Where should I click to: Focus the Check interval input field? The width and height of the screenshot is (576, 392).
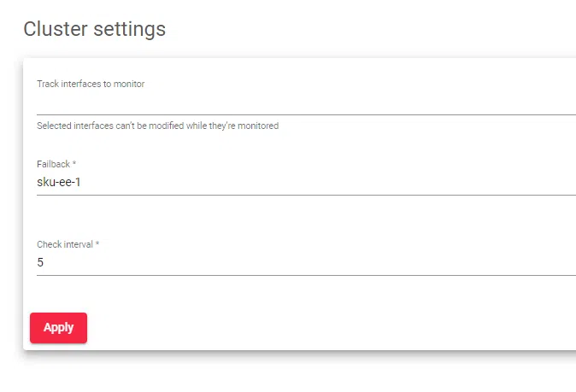pos(299,263)
